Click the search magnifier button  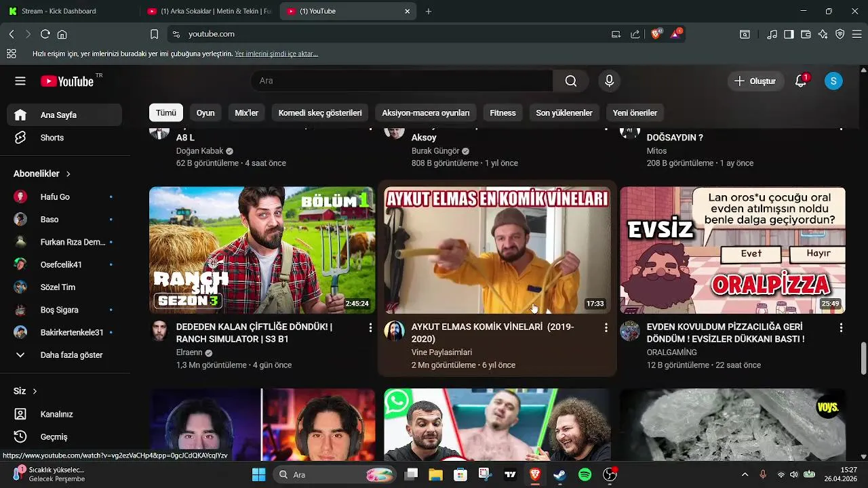click(571, 81)
